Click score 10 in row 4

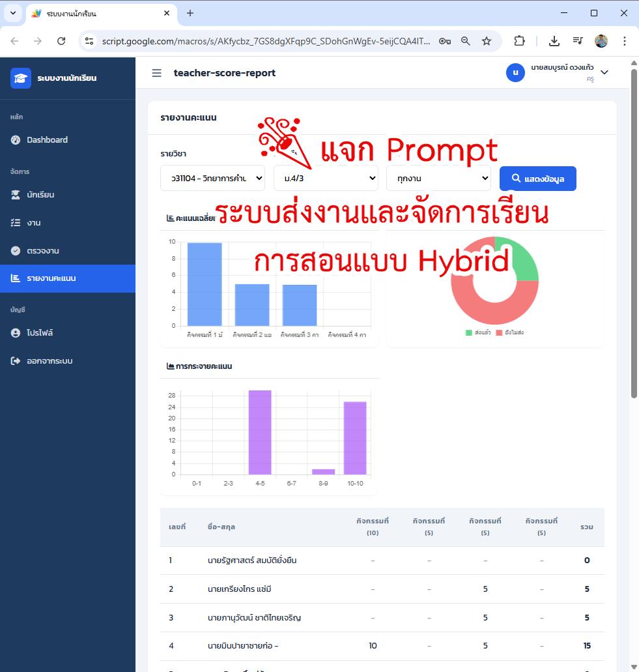373,646
